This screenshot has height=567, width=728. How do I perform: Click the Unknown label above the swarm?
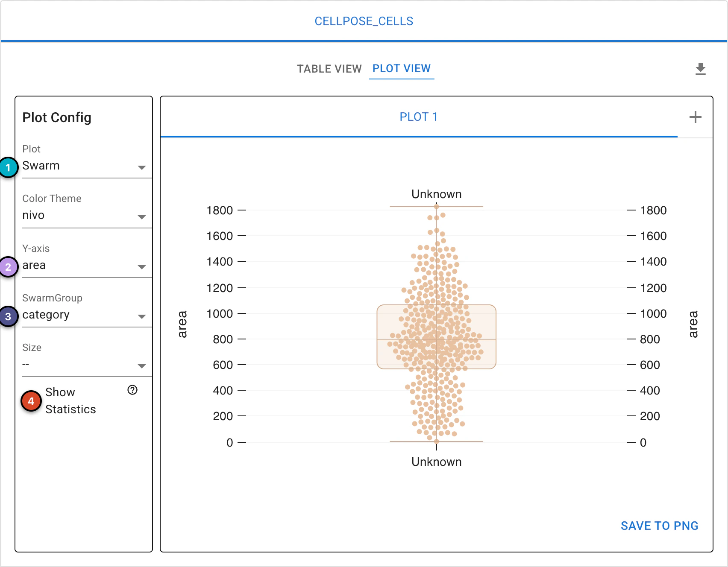point(437,194)
